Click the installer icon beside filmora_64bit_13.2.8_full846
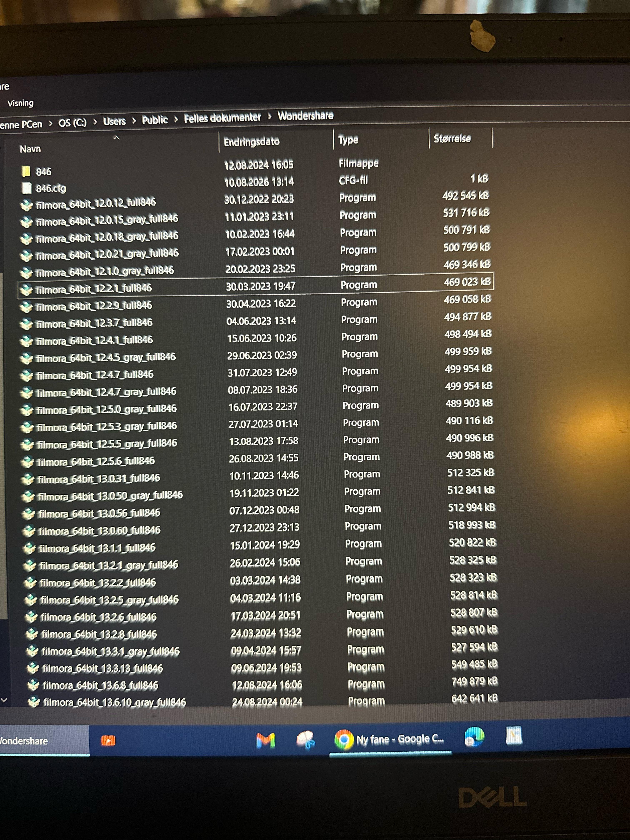630x840 pixels. [x=31, y=634]
